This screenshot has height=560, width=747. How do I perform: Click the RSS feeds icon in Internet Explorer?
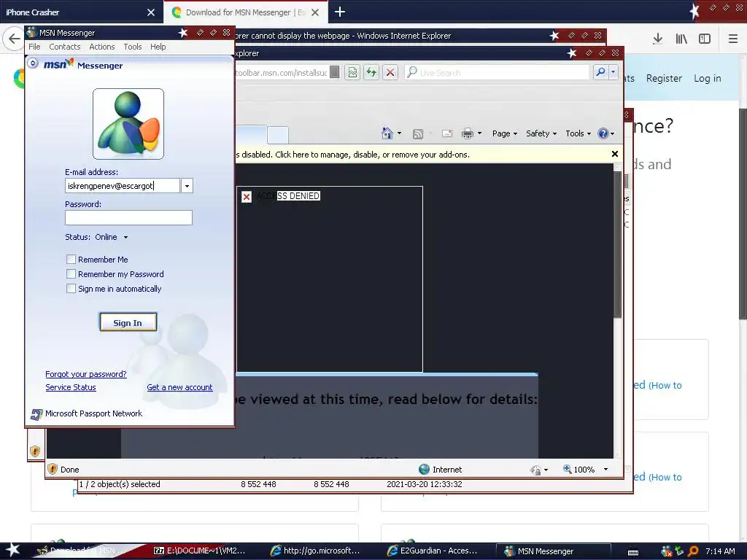418,134
